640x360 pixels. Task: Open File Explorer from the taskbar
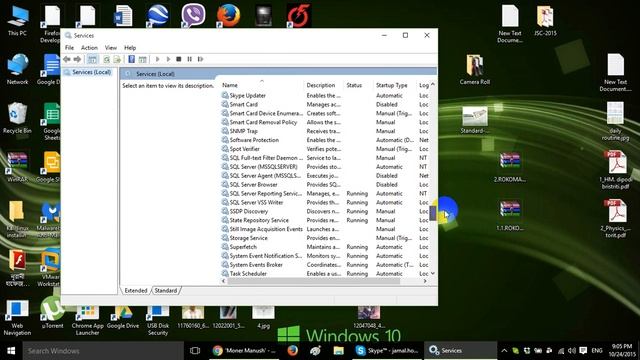click(338, 351)
